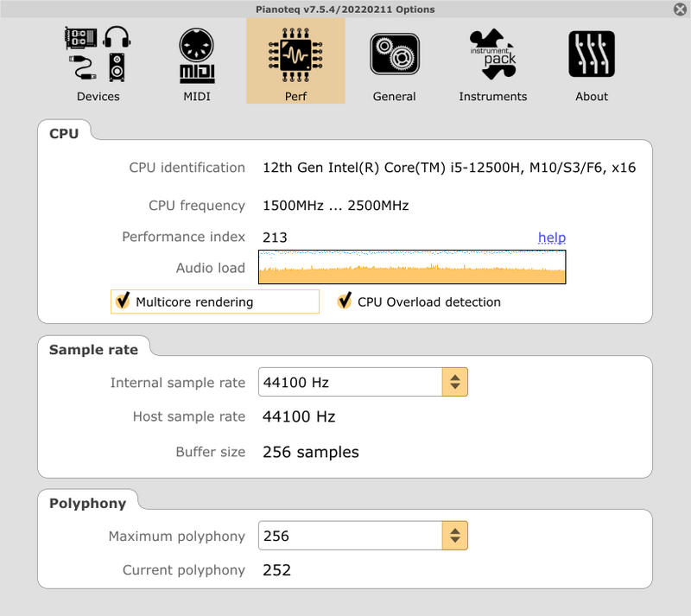Image resolution: width=691 pixels, height=616 pixels.
Task: Open the 44100 Hz sample rate combo box
Action: coord(363,382)
